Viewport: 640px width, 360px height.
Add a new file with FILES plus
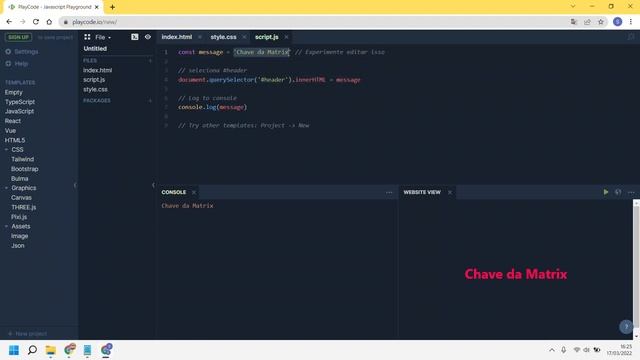pyautogui.click(x=150, y=60)
